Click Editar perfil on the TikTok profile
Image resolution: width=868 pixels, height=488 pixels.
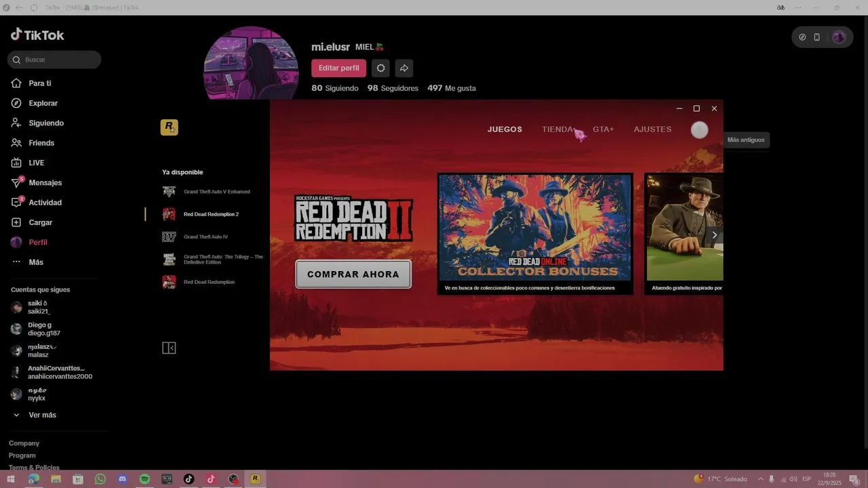coord(338,68)
